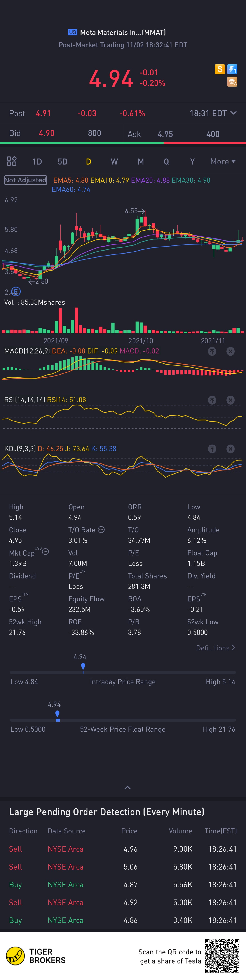The image size is (246, 980).
Task: Switch chart to 1D timeframe
Action: tap(37, 162)
